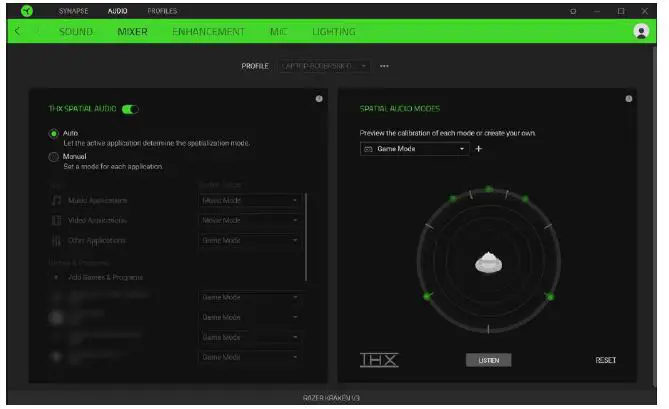
Task: Select the Manual spatialization radio button
Action: click(53, 157)
